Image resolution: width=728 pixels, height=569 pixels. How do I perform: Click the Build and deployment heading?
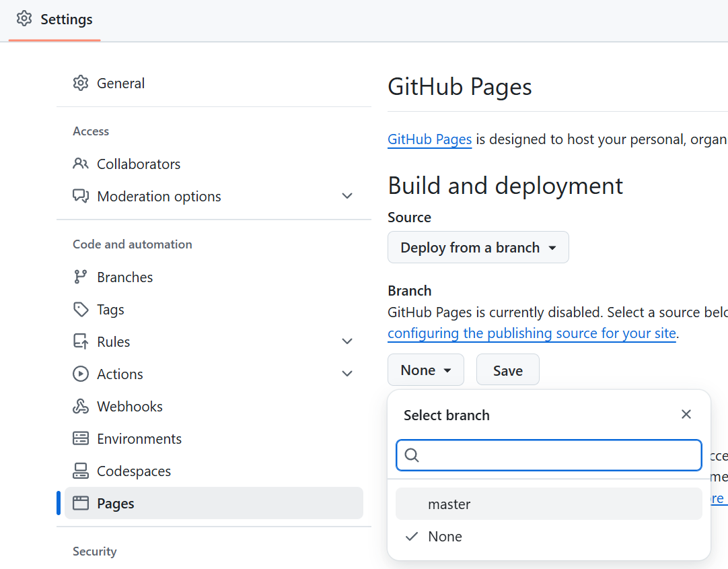[505, 186]
